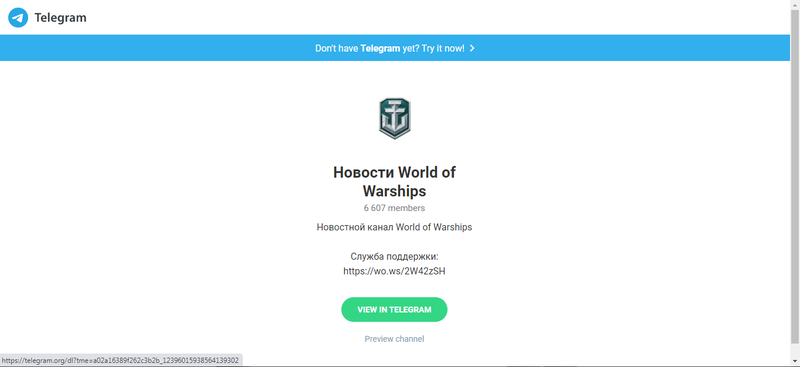Open the https://wo.ws/2W42zSH support link
The width and height of the screenshot is (800, 367).
point(394,271)
